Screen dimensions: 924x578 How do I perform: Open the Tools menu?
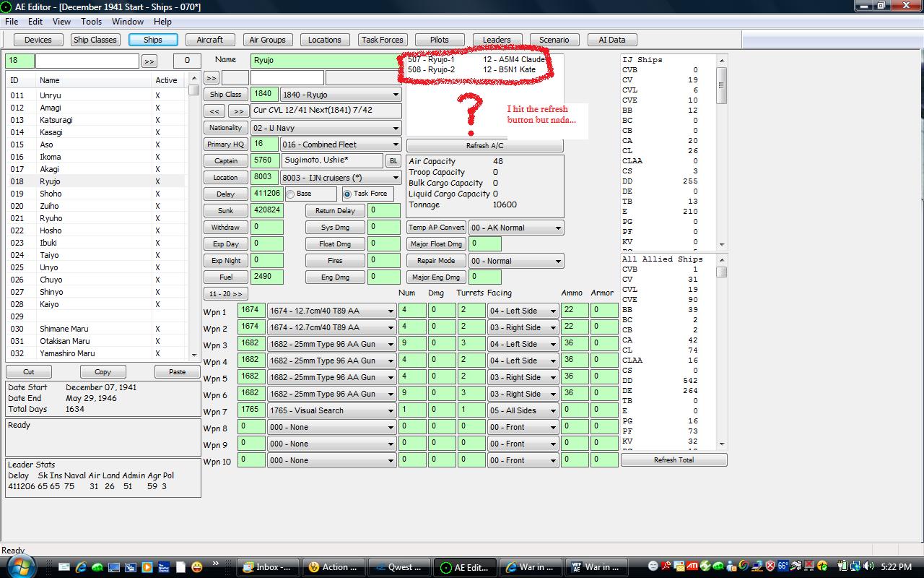pyautogui.click(x=91, y=22)
